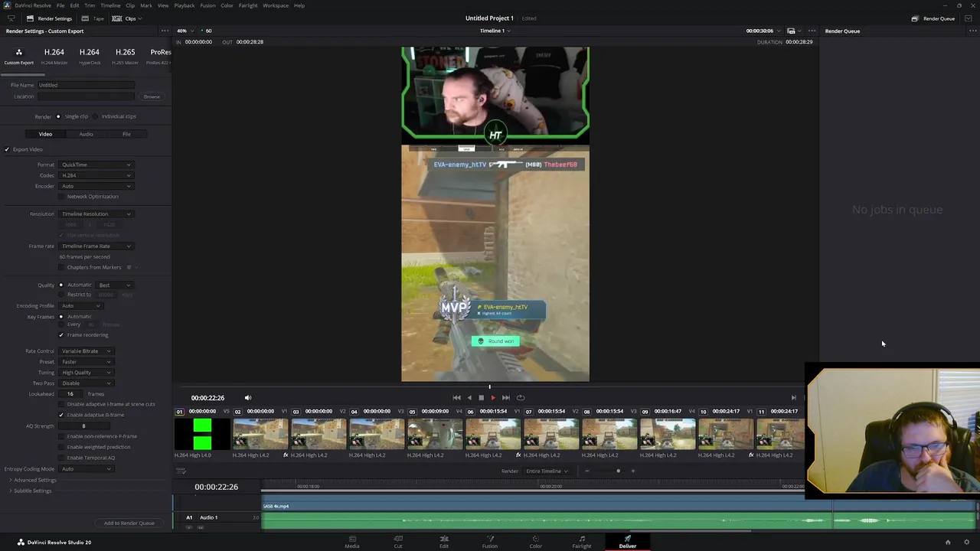Choose the H.264 Master preset
The width and height of the screenshot is (980, 551).
click(x=54, y=56)
